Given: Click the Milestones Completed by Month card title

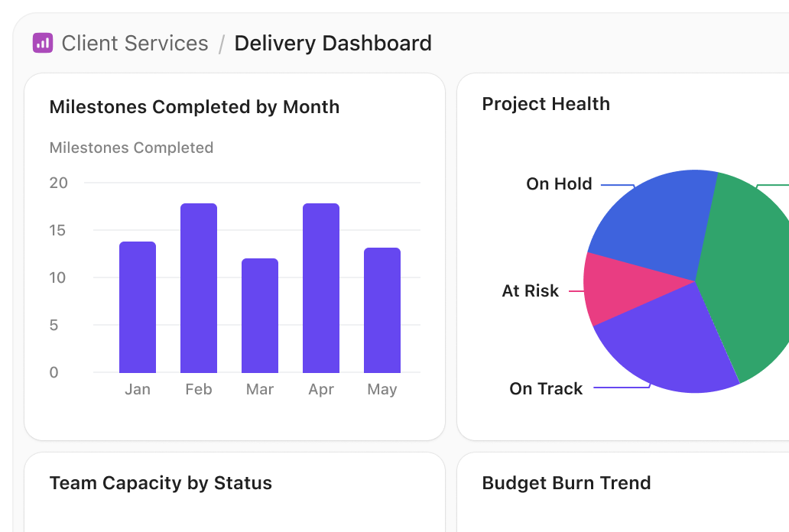Looking at the screenshot, I should [x=194, y=107].
